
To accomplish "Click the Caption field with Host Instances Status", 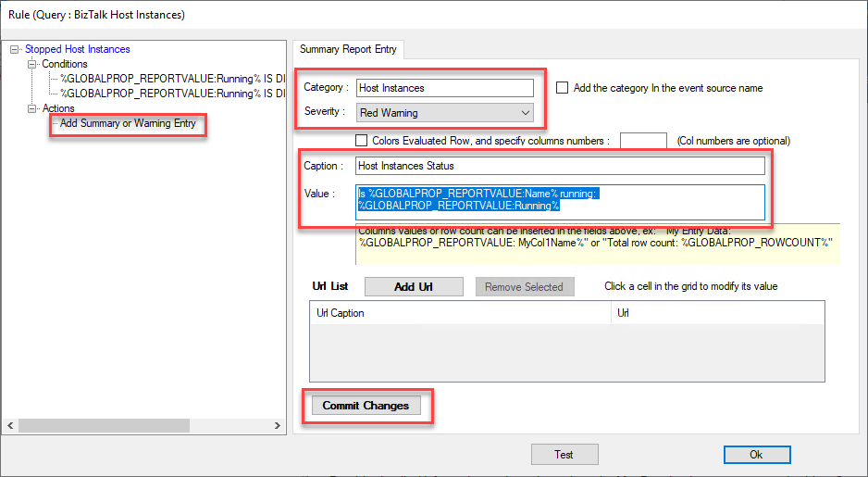I will pyautogui.click(x=560, y=166).
